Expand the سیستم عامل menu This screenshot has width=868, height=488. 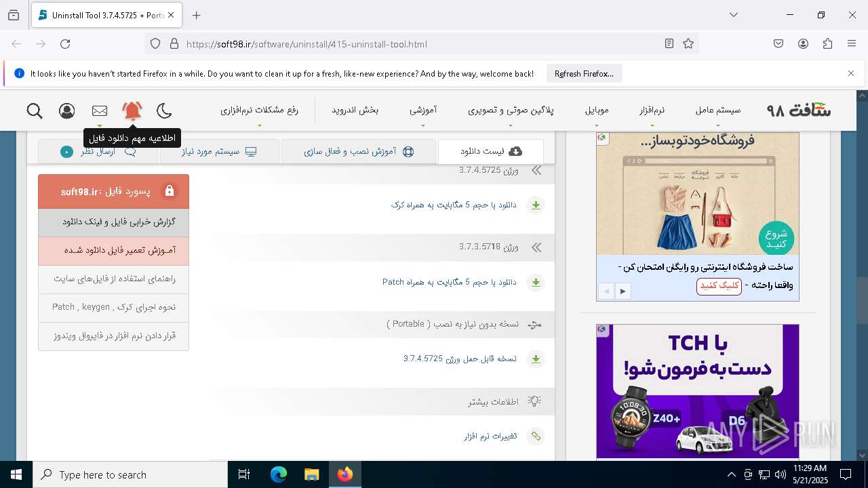point(718,110)
